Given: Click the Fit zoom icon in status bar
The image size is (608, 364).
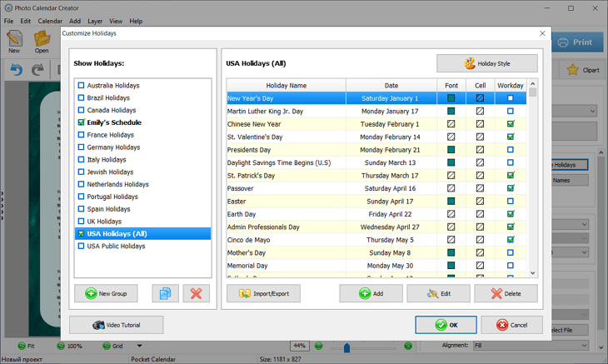Looking at the screenshot, I should [x=22, y=346].
